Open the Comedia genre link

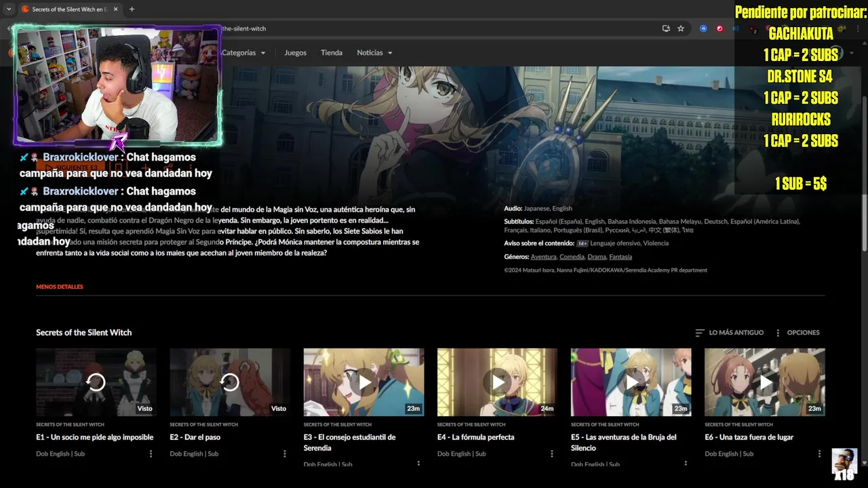click(x=572, y=257)
